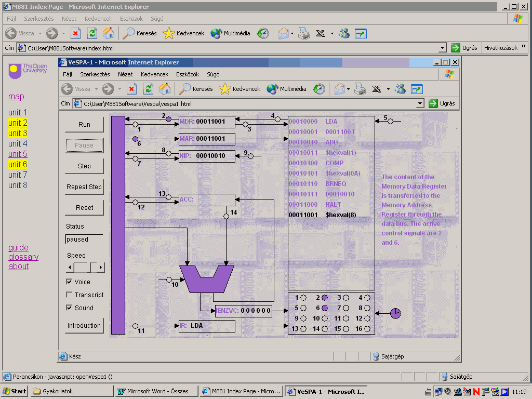Print from the M881 Index Page toolbar
Viewport: 532px width, 399px height.
tap(304, 33)
